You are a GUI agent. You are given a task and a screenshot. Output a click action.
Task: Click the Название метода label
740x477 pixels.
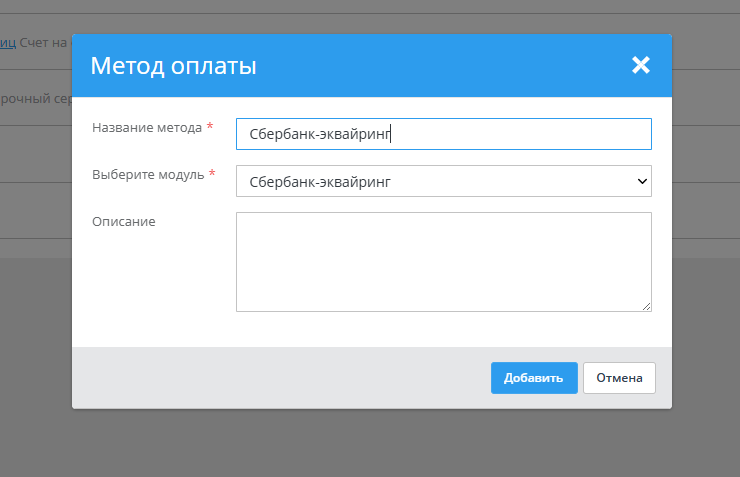146,128
